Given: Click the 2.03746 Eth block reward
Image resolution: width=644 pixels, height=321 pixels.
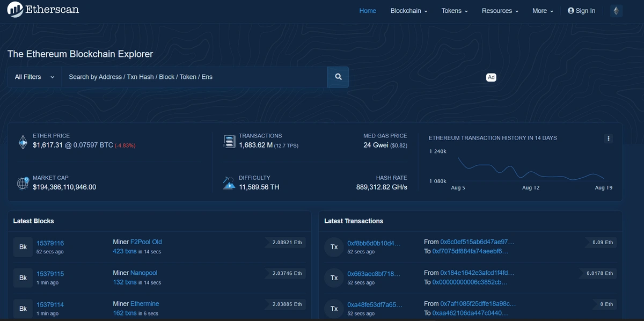Looking at the screenshot, I should [x=286, y=273].
